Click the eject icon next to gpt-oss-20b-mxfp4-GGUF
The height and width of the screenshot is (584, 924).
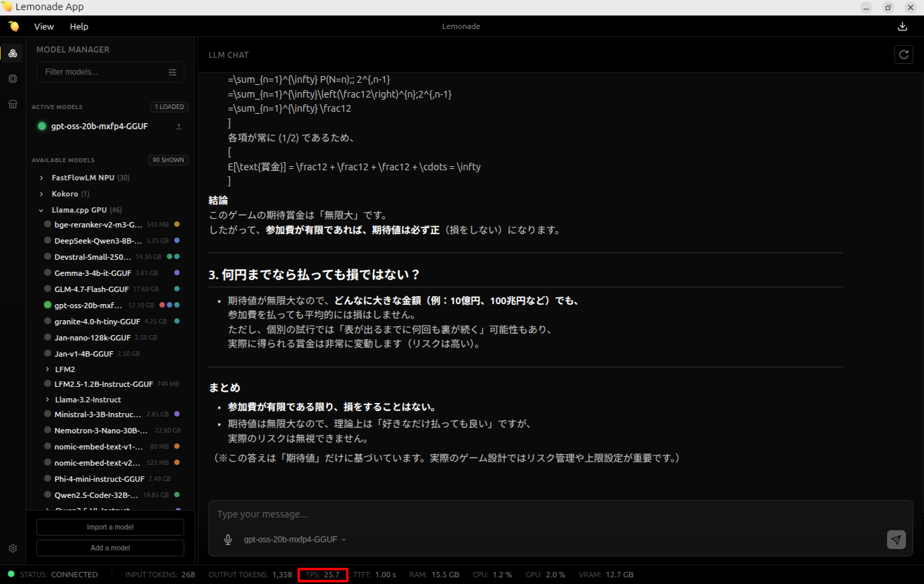(178, 126)
